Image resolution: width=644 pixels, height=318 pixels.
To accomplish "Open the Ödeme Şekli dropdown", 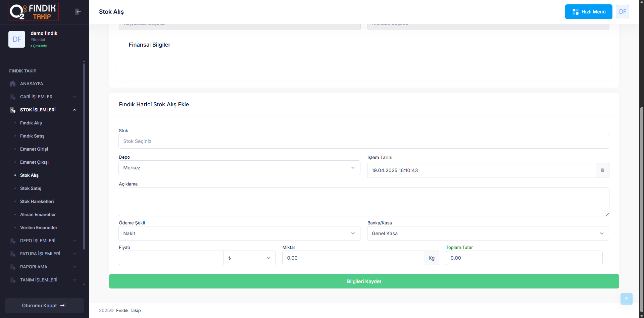I will click(x=239, y=233).
